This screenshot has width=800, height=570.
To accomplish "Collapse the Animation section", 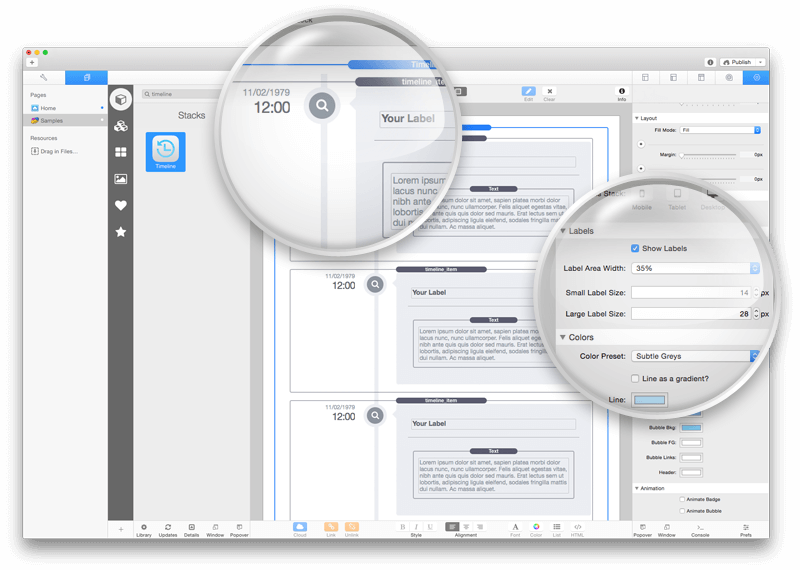I will 637,488.
